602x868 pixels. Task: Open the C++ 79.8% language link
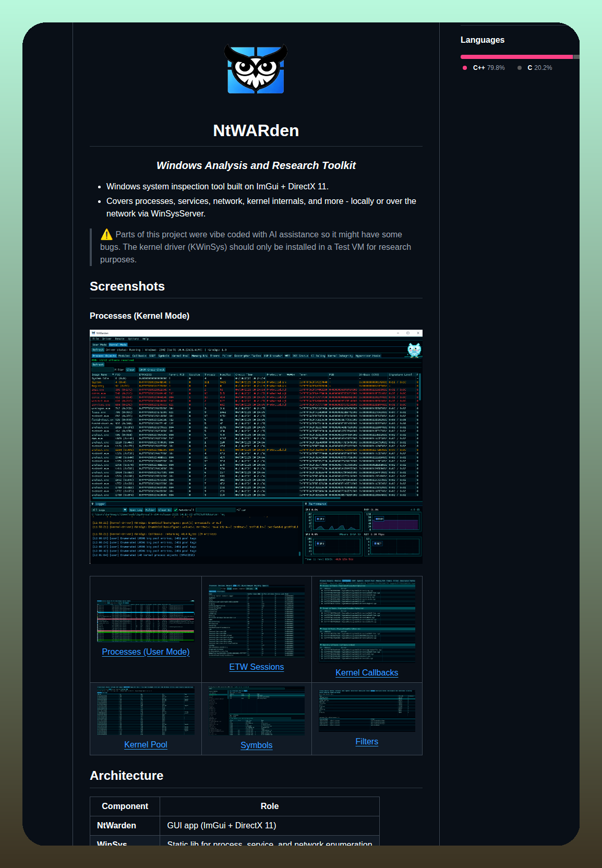[x=484, y=68]
